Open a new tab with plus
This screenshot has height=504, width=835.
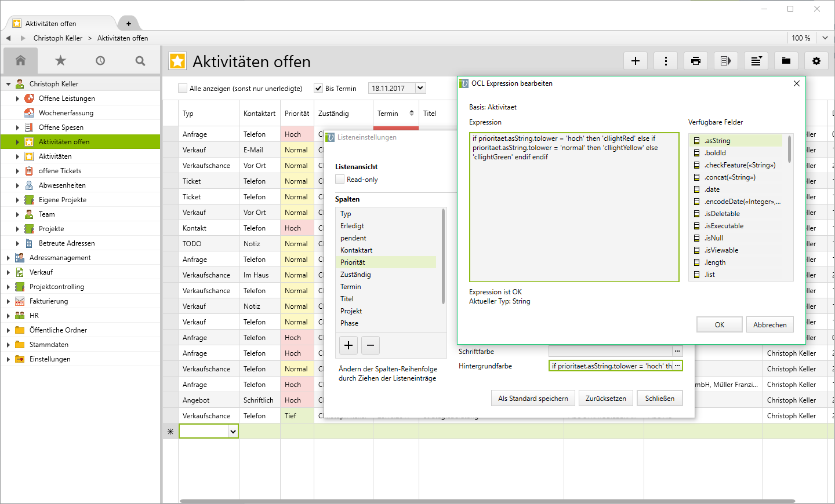tap(129, 24)
